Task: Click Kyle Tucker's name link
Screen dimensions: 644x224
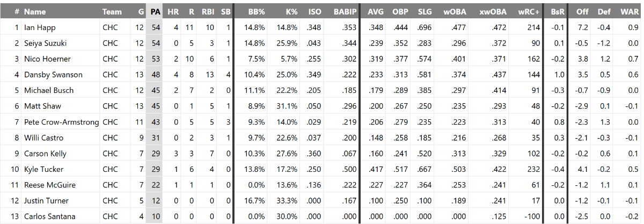Action: (x=43, y=169)
